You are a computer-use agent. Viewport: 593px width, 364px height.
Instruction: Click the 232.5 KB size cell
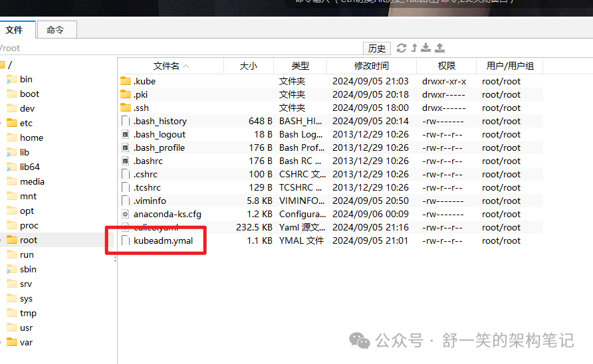coord(254,227)
